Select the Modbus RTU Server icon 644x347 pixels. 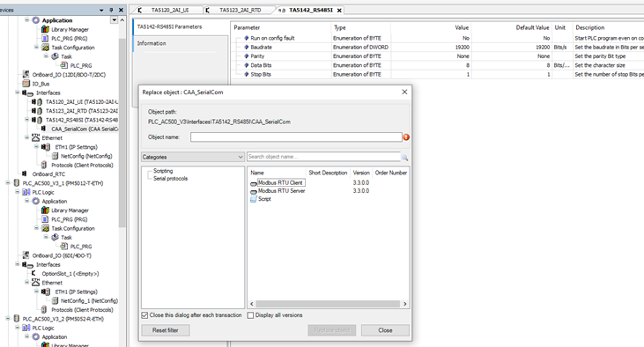(254, 191)
